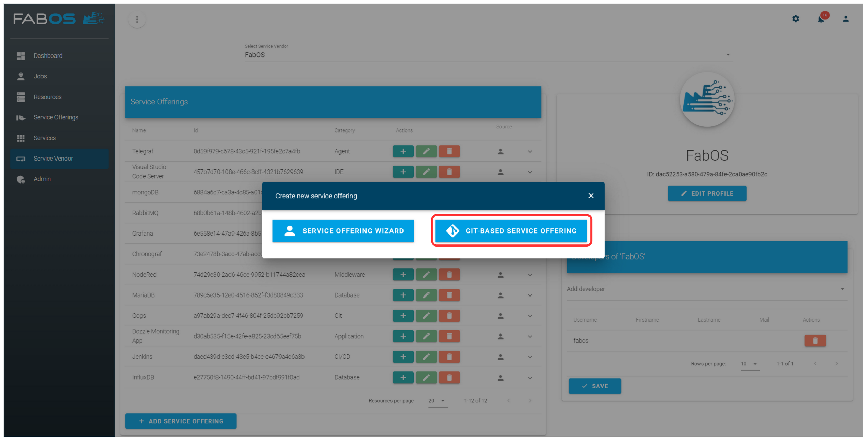
Task: Expand the Select Service Vendor dropdown
Action: pyautogui.click(x=728, y=54)
